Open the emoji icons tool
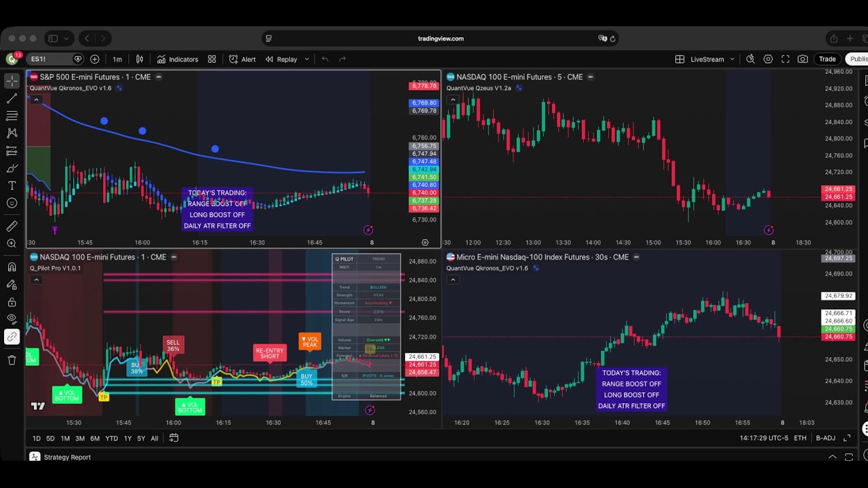The image size is (868, 488). point(12,203)
